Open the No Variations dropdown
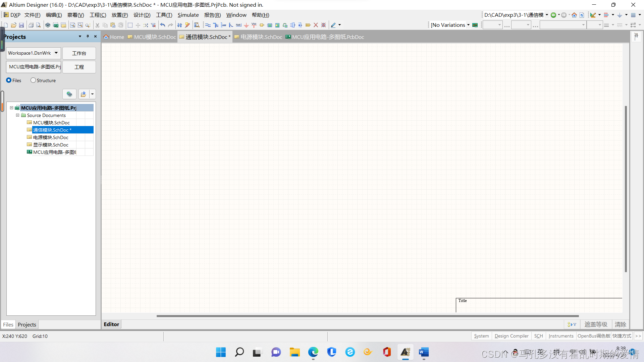This screenshot has height=362, width=644. pyautogui.click(x=468, y=25)
